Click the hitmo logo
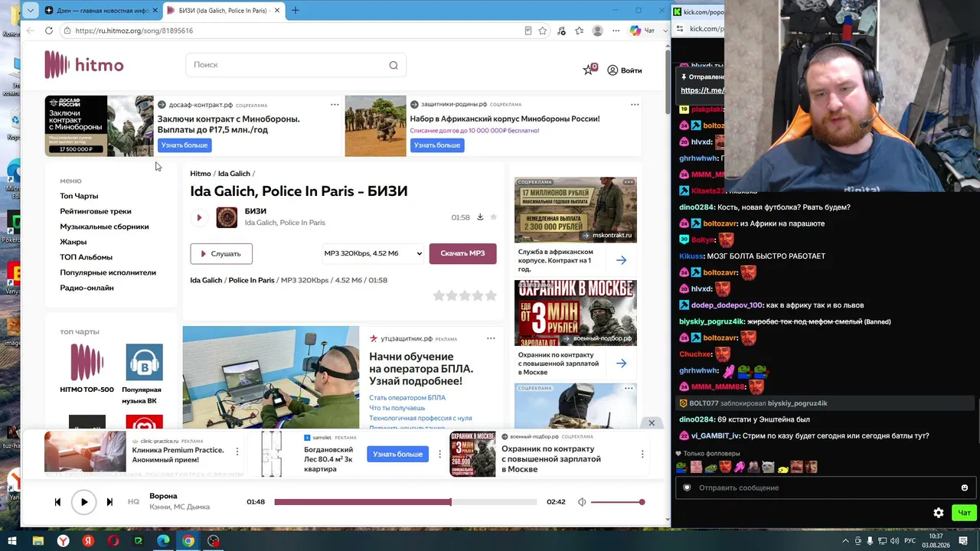 coord(84,65)
